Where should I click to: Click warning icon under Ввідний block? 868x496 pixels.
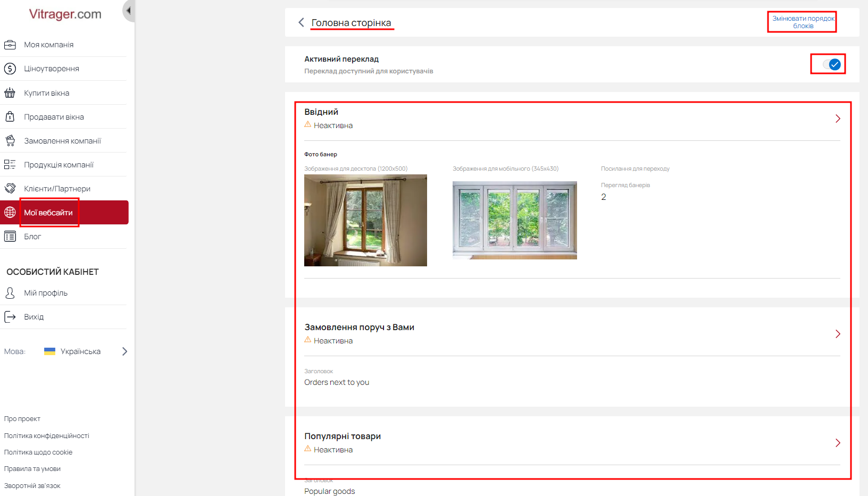point(307,124)
